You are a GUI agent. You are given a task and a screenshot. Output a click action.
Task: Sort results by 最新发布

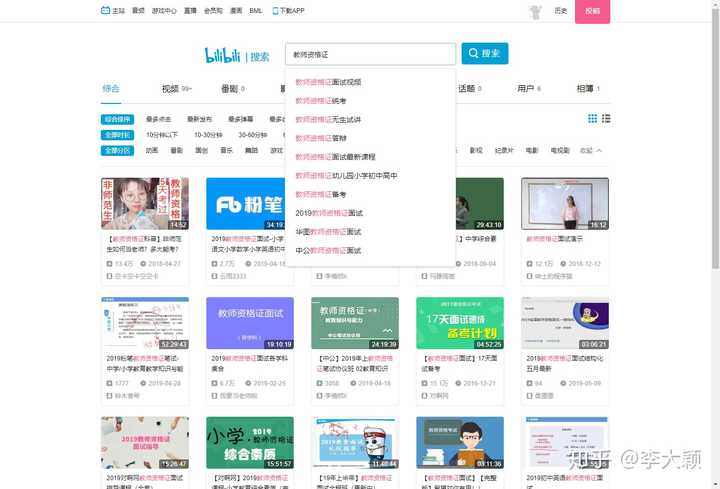click(x=199, y=119)
